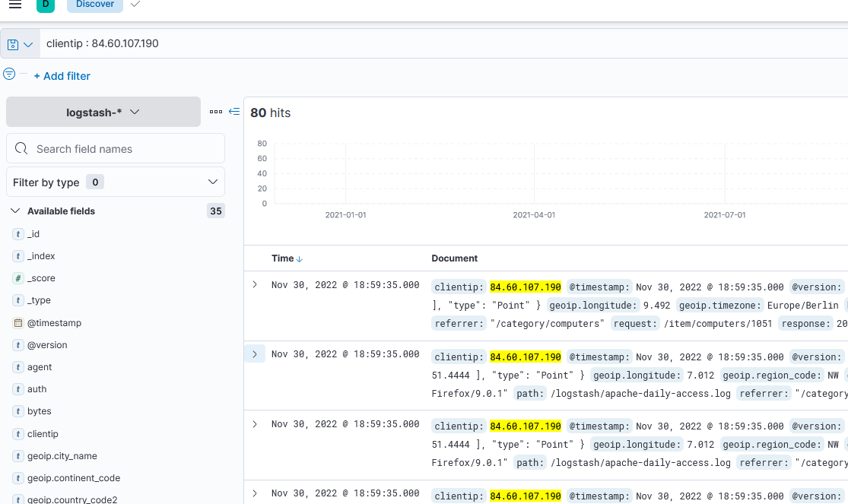The height and width of the screenshot is (504, 848).
Task: Open the saved query menu
Action: pyautogui.click(x=20, y=44)
